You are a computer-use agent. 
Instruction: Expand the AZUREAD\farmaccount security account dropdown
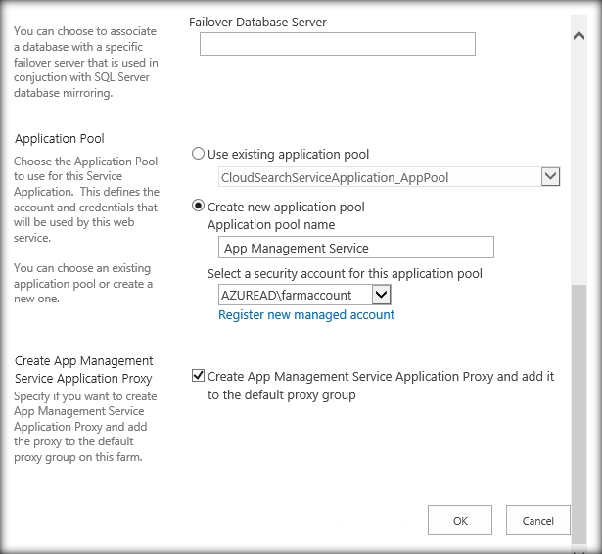pos(380,295)
